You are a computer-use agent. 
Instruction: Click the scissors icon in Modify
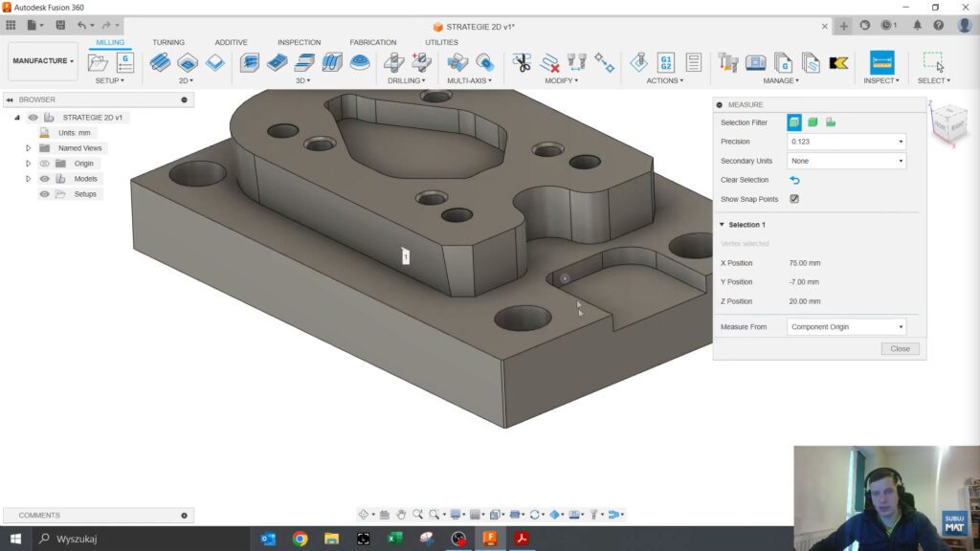(522, 63)
